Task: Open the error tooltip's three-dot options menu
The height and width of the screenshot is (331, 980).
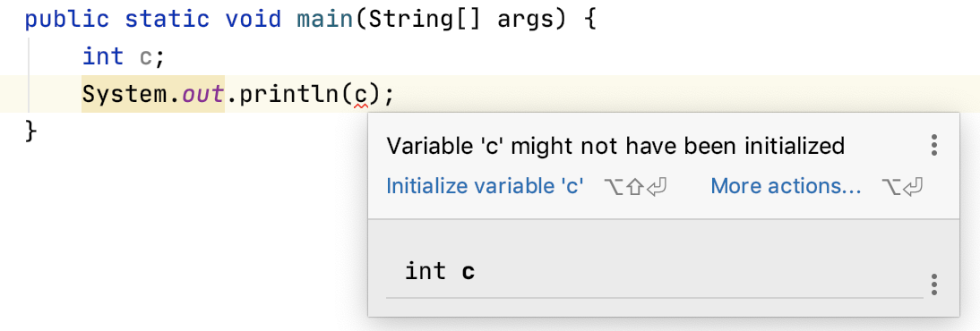Action: [x=933, y=145]
